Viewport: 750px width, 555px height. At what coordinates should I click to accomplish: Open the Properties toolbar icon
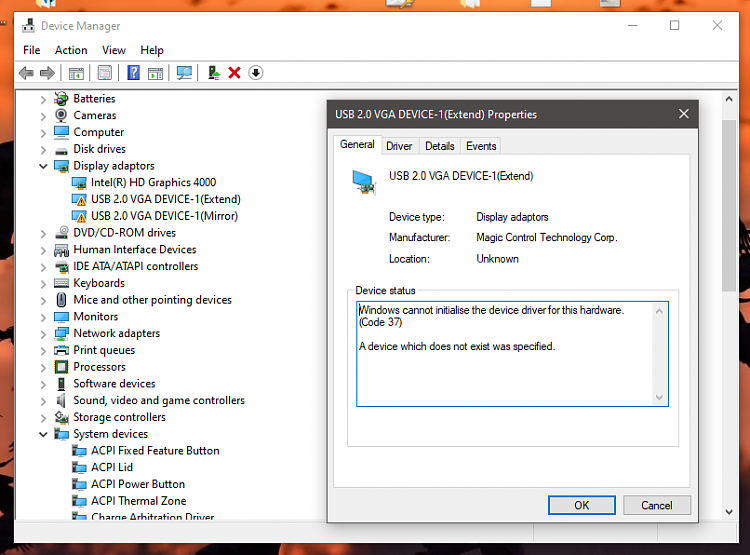click(105, 73)
